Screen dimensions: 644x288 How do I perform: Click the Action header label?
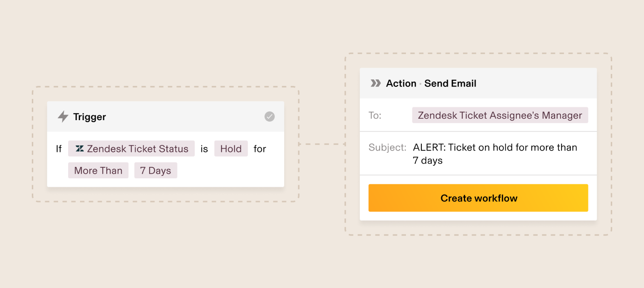point(401,83)
